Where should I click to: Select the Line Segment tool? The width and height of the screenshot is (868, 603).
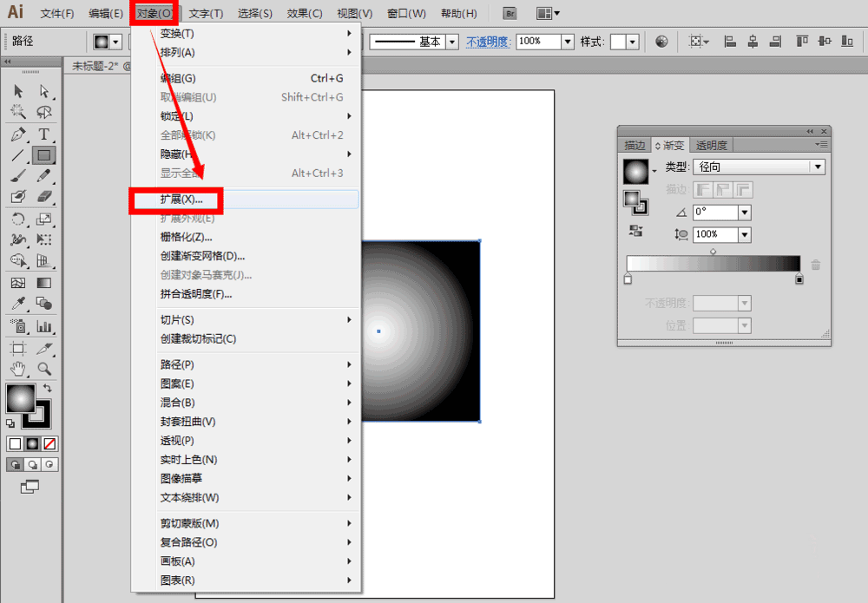(x=18, y=155)
